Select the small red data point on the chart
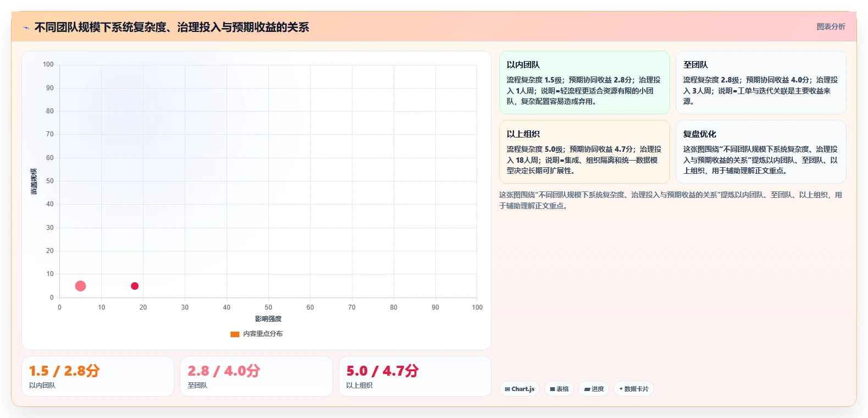 pos(135,286)
